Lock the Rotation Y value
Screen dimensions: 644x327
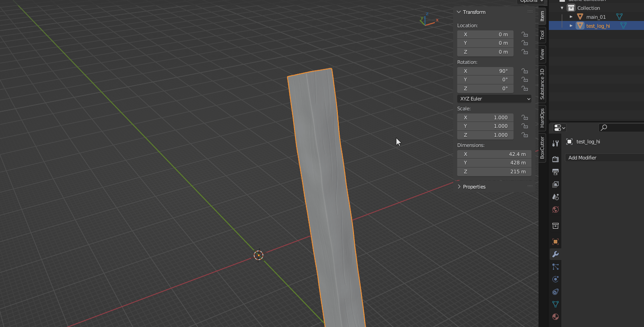pyautogui.click(x=525, y=80)
